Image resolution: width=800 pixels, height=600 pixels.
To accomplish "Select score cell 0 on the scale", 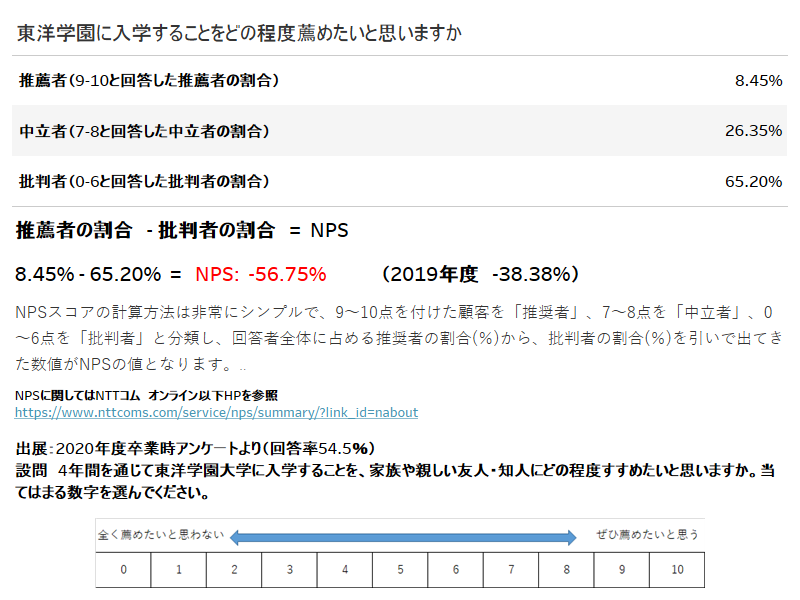I will tap(123, 569).
